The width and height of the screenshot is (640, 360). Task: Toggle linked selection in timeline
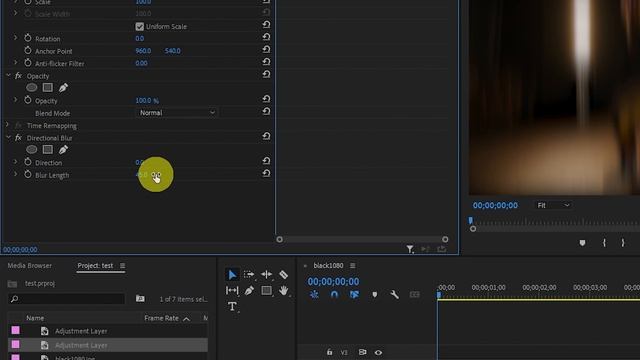click(354, 294)
